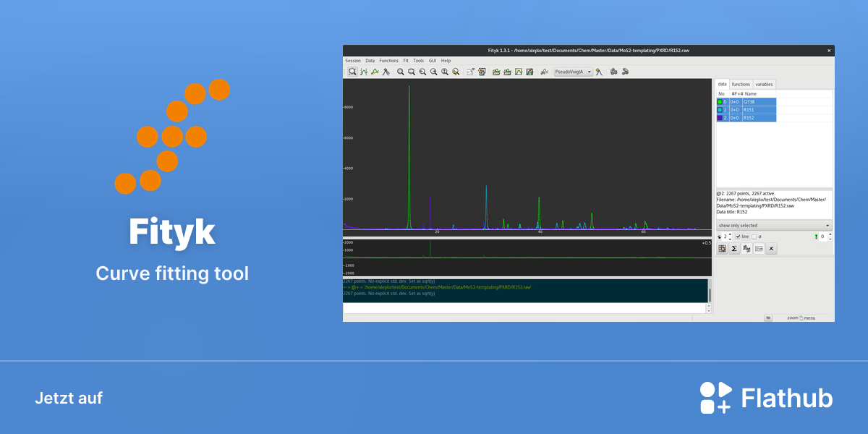868x434 pixels.
Task: Open the Fit menu
Action: point(406,61)
